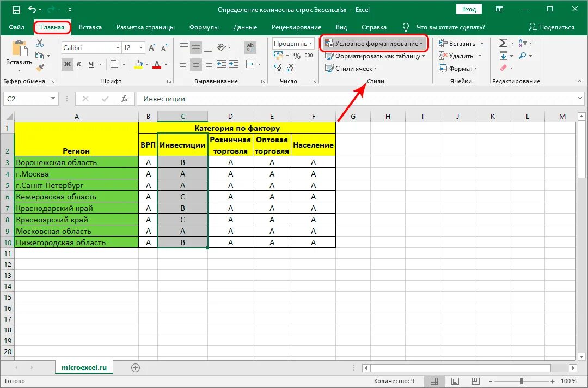Click the Формат cells button
Viewport: 588px width, 388px height.
(x=458, y=68)
